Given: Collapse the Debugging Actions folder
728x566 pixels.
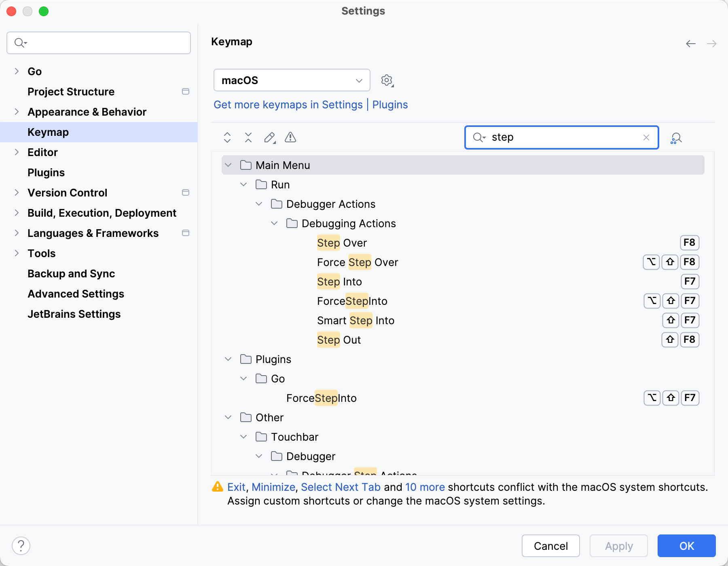Looking at the screenshot, I should 275,223.
